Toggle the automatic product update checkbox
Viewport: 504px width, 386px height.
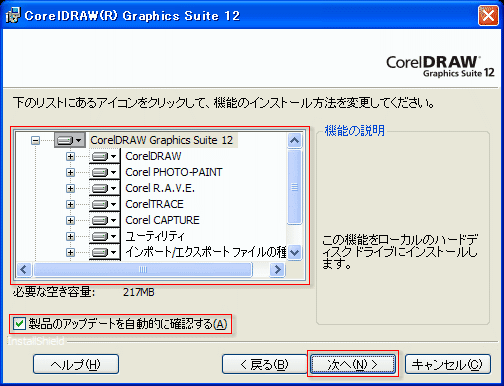click(19, 323)
